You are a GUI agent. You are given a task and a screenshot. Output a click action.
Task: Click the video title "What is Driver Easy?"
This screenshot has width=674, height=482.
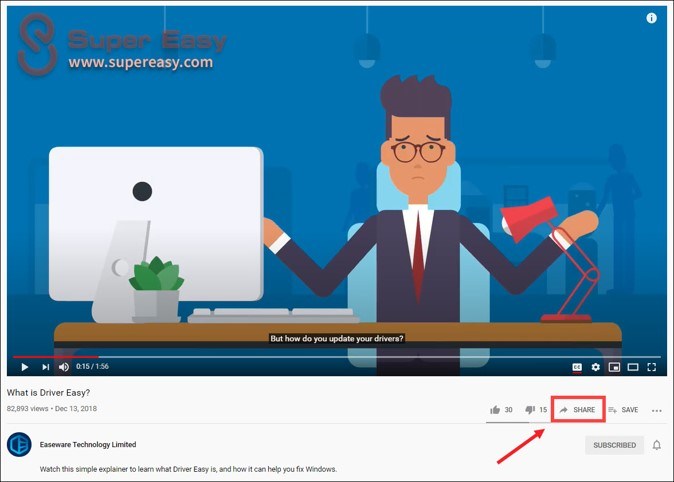click(x=48, y=393)
